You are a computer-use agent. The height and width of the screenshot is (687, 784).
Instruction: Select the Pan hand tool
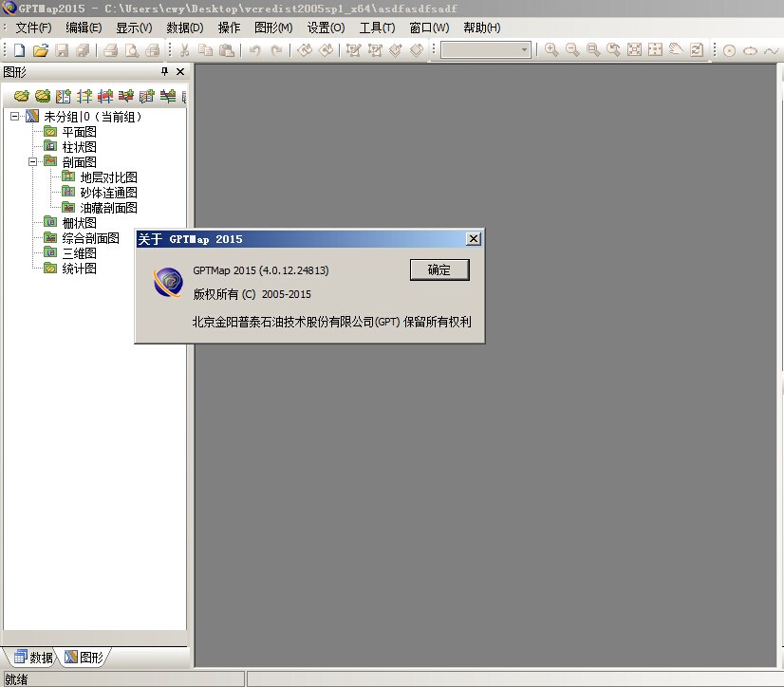pyautogui.click(x=676, y=50)
